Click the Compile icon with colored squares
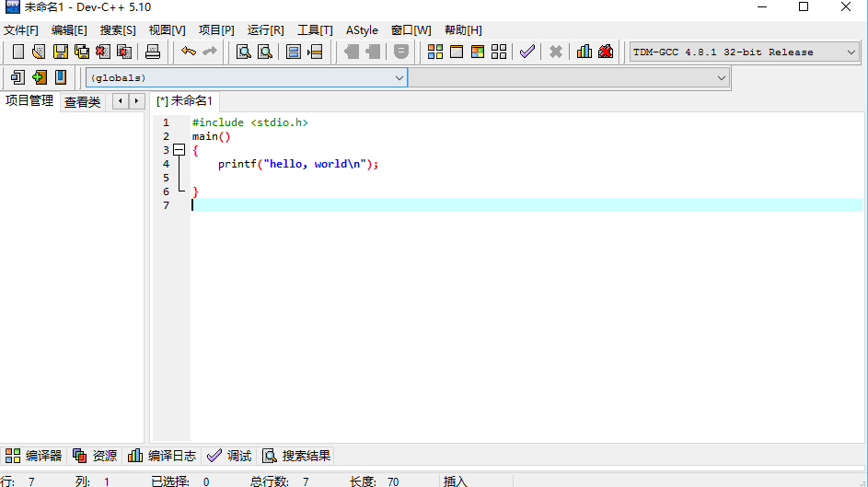 coord(435,52)
